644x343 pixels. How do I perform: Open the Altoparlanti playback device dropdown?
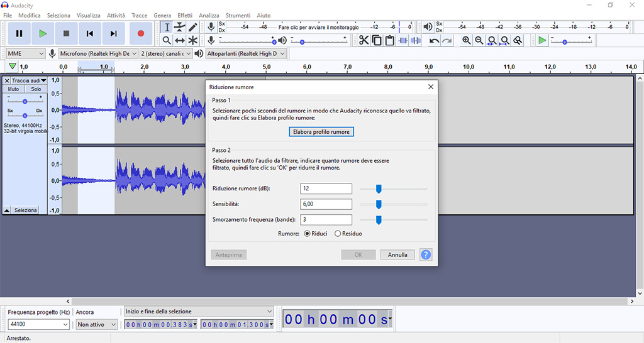point(246,54)
